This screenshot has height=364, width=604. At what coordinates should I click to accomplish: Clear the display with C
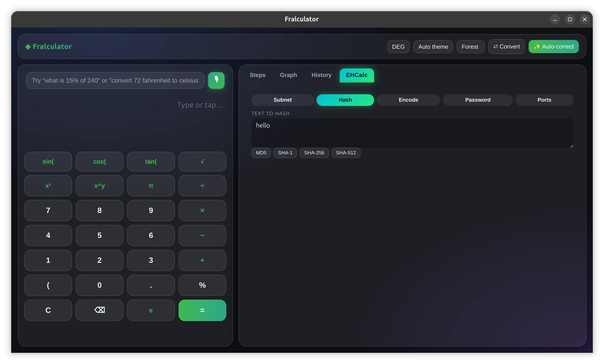pyautogui.click(x=48, y=310)
